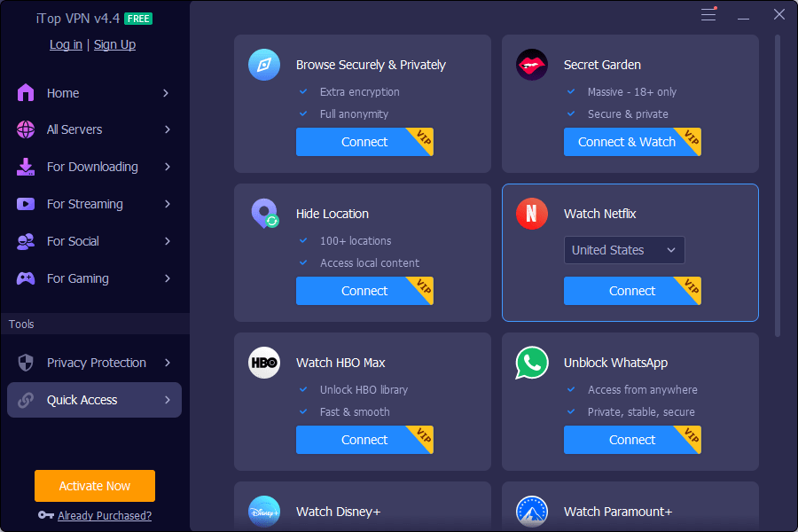Click the Netflix N icon

click(x=532, y=214)
